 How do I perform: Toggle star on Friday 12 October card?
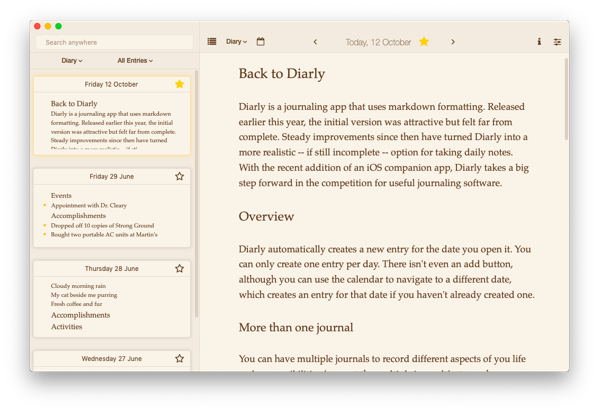[180, 84]
